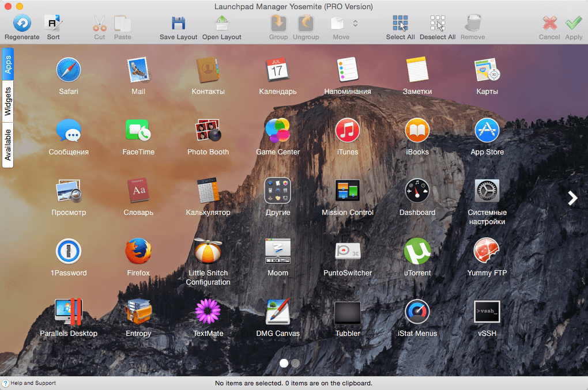Select the iStat Menus app icon
The width and height of the screenshot is (588, 390).
point(417,312)
